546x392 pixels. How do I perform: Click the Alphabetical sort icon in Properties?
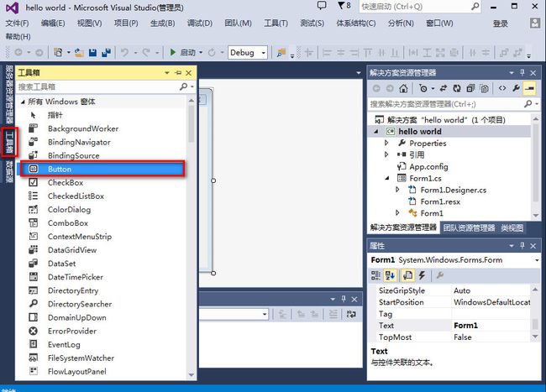[x=390, y=275]
